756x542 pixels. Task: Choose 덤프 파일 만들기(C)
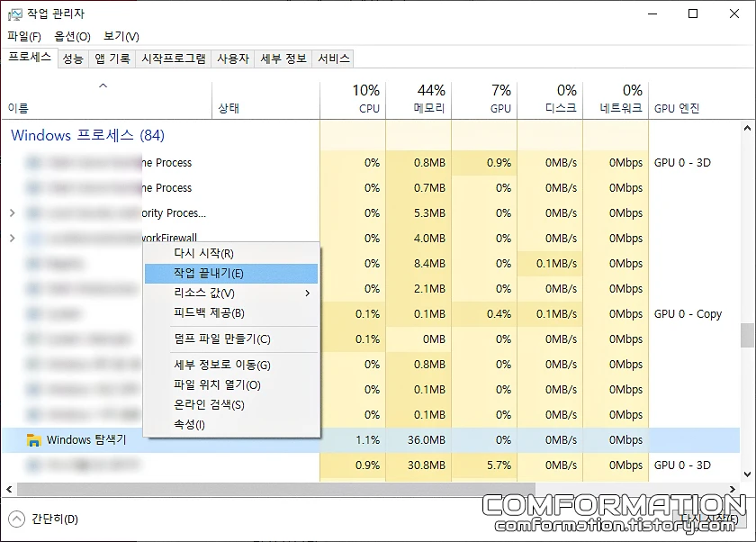tap(231, 339)
